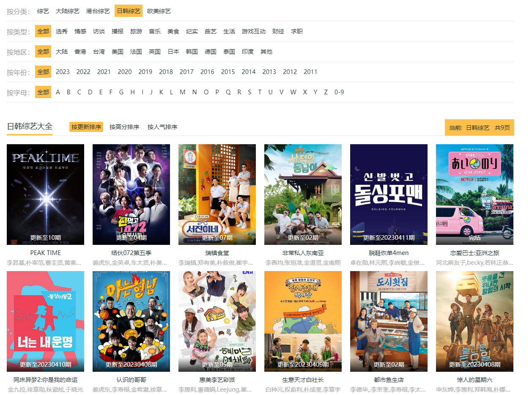Screen dimensions: 532x395
Task: Click the 都市鱼生店 title text
Action: (389, 380)
